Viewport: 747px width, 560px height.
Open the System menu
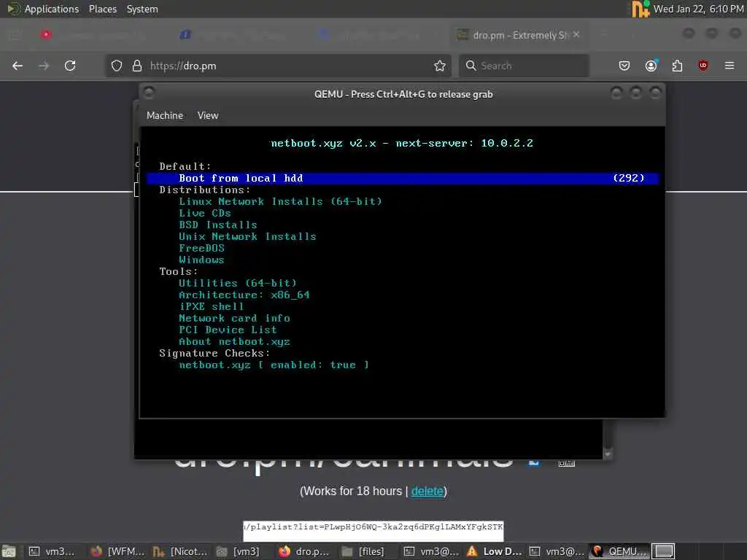click(x=142, y=9)
